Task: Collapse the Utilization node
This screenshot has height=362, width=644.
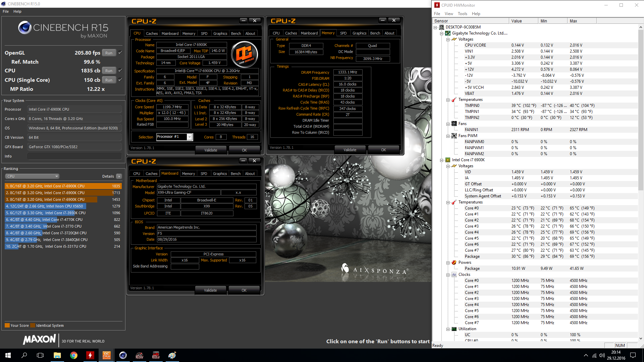Action: [448, 329]
